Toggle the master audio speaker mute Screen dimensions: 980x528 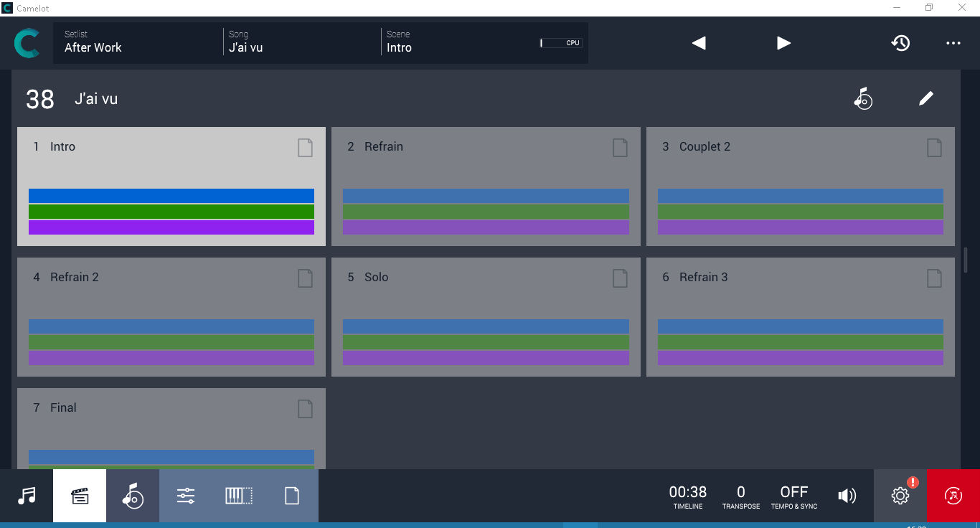(x=847, y=496)
